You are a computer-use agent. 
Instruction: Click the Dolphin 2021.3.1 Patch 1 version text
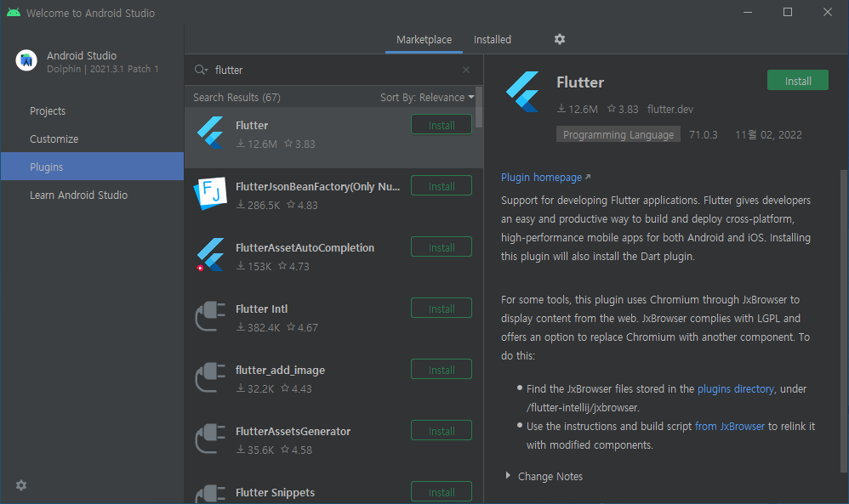click(102, 69)
